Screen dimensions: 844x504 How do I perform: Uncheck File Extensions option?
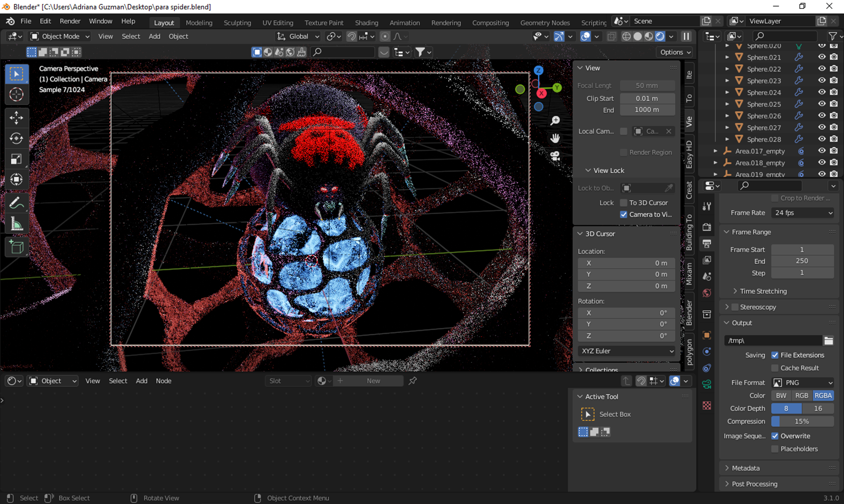click(x=775, y=355)
